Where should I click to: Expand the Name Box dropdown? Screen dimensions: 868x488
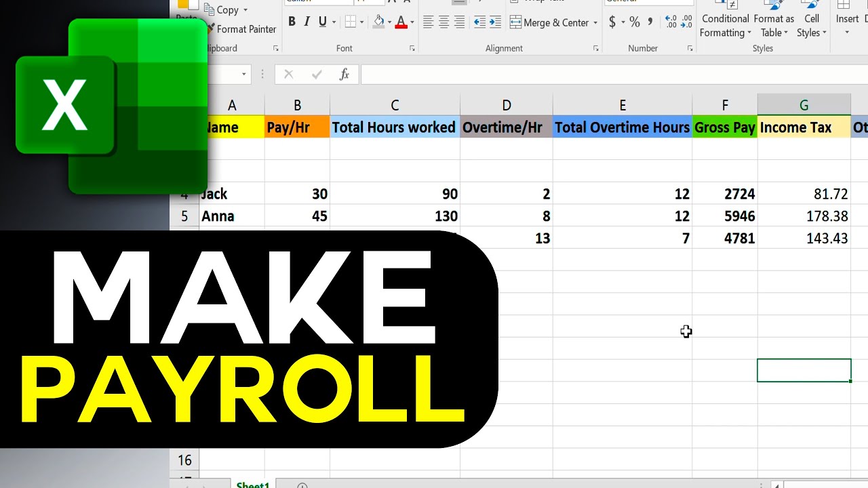(244, 75)
